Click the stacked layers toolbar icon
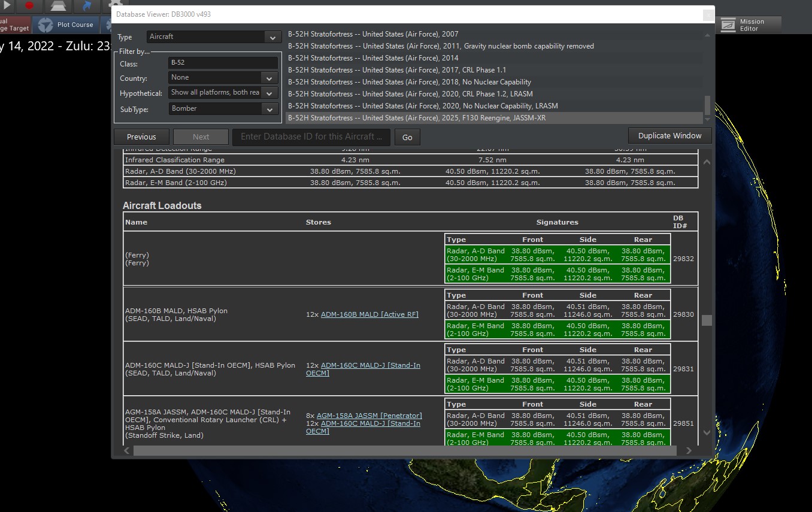 [x=58, y=5]
